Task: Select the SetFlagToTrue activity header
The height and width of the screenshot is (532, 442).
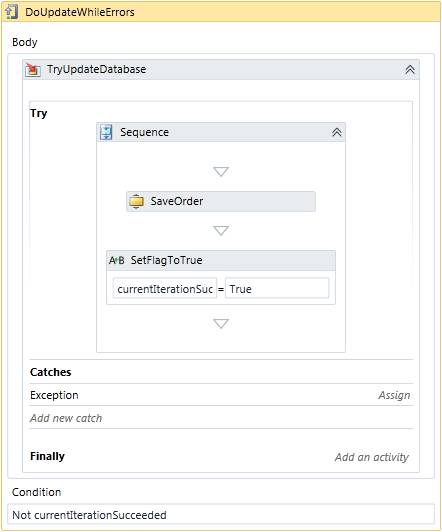Action: [221, 261]
